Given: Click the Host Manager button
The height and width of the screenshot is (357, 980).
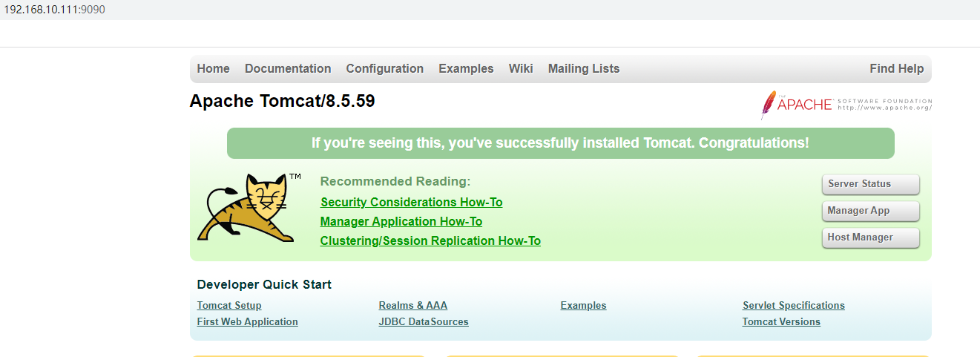Looking at the screenshot, I should coord(871,238).
